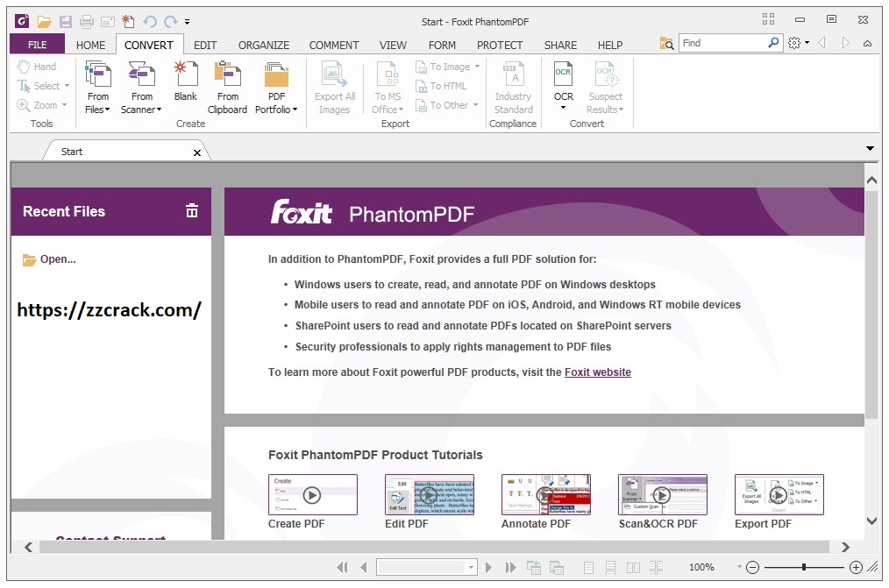This screenshot has width=889, height=588.
Task: Open the advanced search folder icon
Action: point(666,43)
